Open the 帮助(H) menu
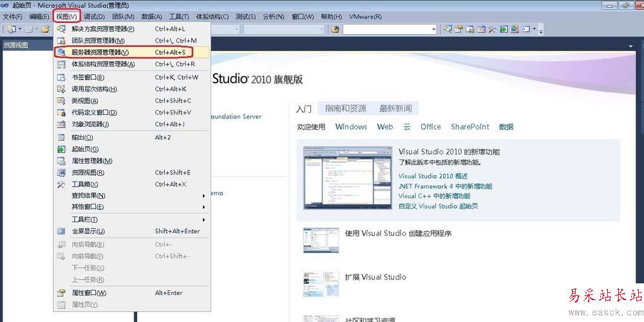 (x=331, y=17)
